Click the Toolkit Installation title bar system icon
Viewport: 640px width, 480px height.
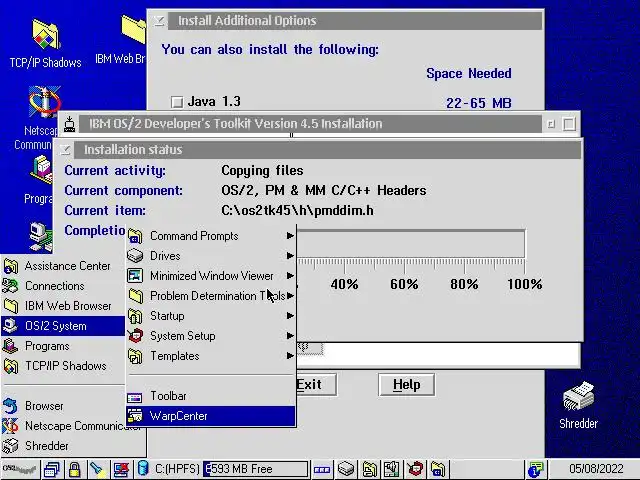[x=69, y=123]
